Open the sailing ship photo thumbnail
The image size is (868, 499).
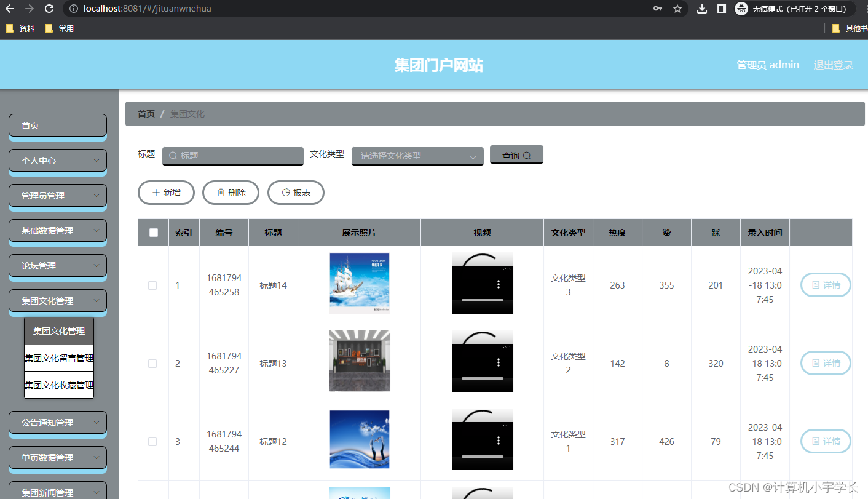tap(360, 284)
